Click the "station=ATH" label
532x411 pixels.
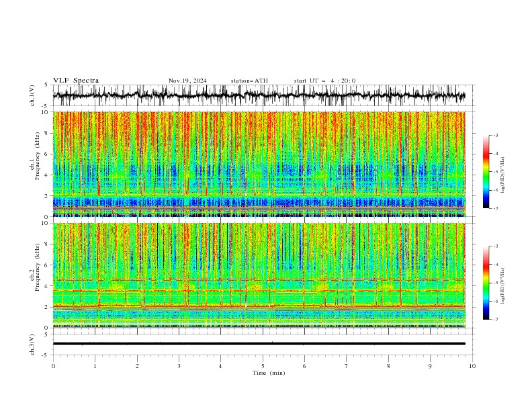click(x=249, y=81)
